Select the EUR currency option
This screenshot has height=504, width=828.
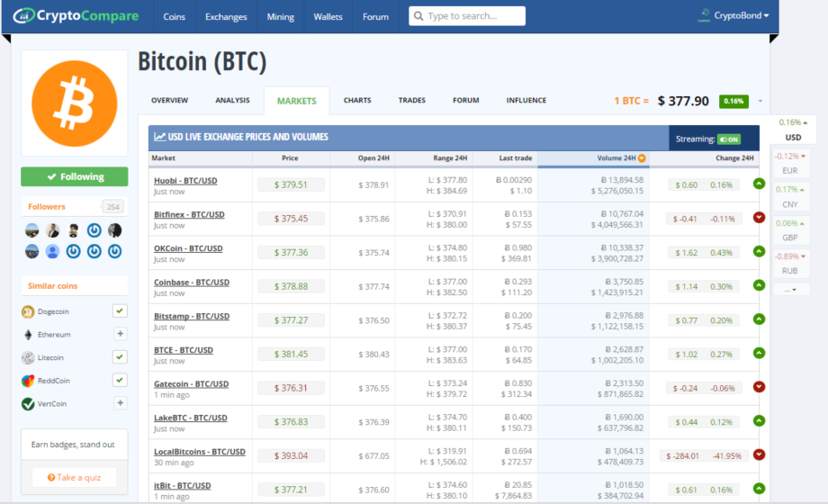coord(790,163)
